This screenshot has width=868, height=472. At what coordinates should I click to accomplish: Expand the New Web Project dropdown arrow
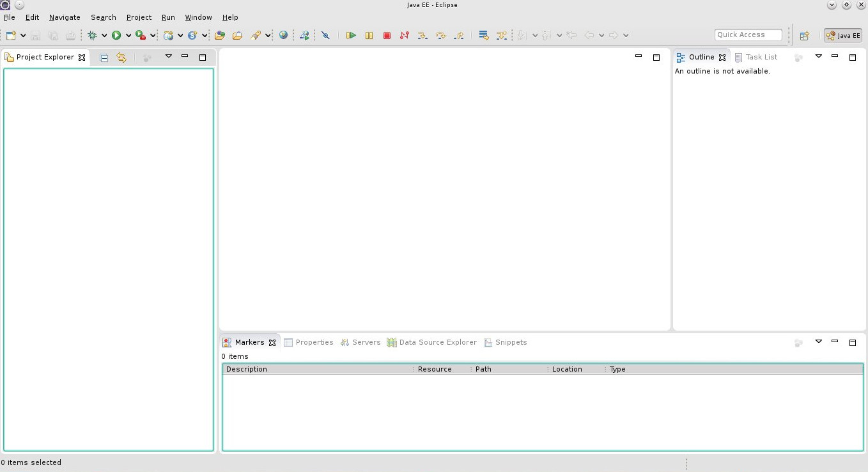point(180,36)
